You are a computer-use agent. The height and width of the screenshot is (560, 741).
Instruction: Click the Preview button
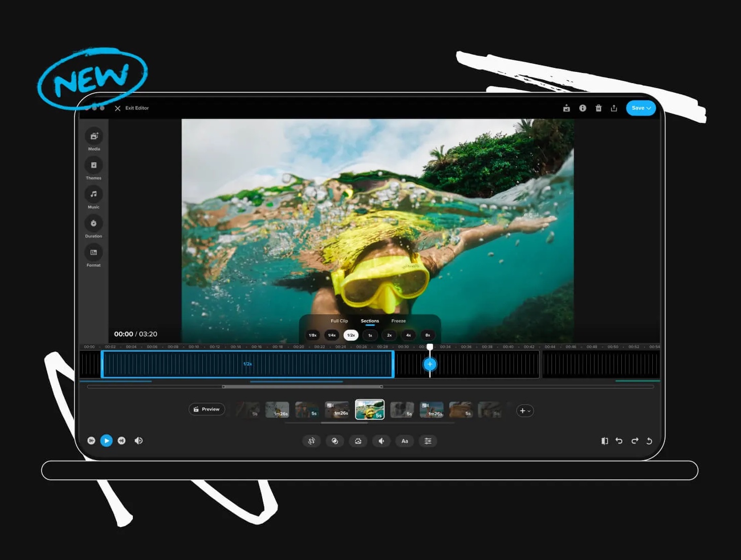point(207,409)
